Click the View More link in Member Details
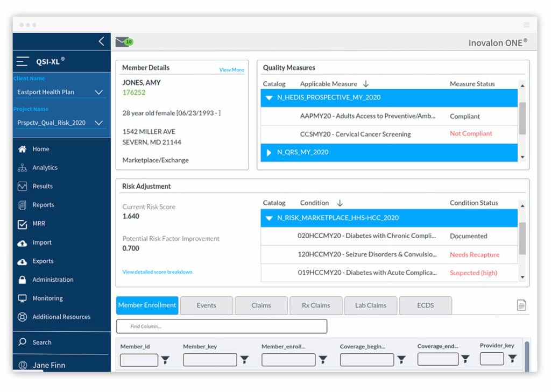Screen dimensions: 551x392 coord(231,70)
